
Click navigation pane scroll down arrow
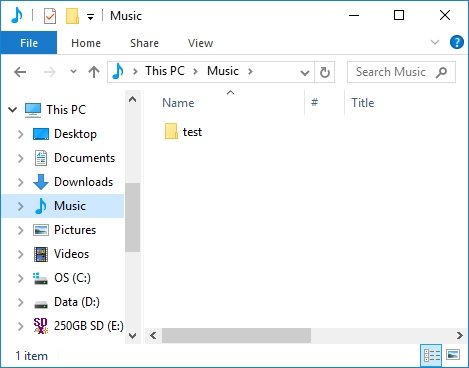(132, 336)
